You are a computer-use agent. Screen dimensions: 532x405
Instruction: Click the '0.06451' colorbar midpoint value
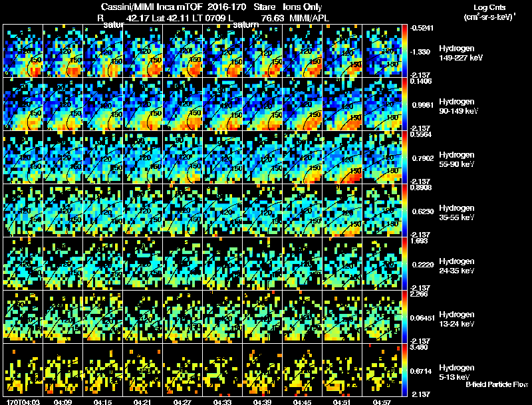click(x=422, y=318)
